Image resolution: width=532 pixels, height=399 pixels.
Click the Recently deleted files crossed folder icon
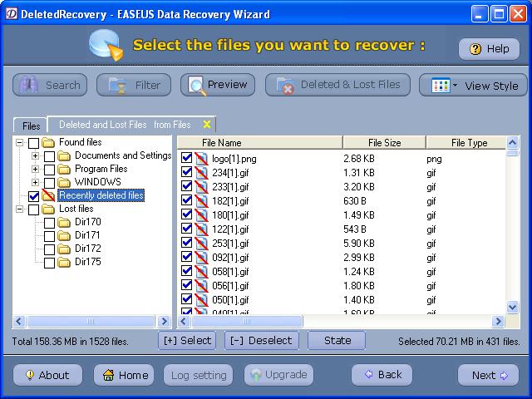coord(48,195)
